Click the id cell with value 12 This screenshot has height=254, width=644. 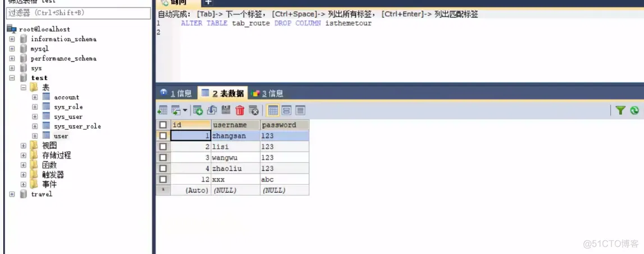[190, 179]
